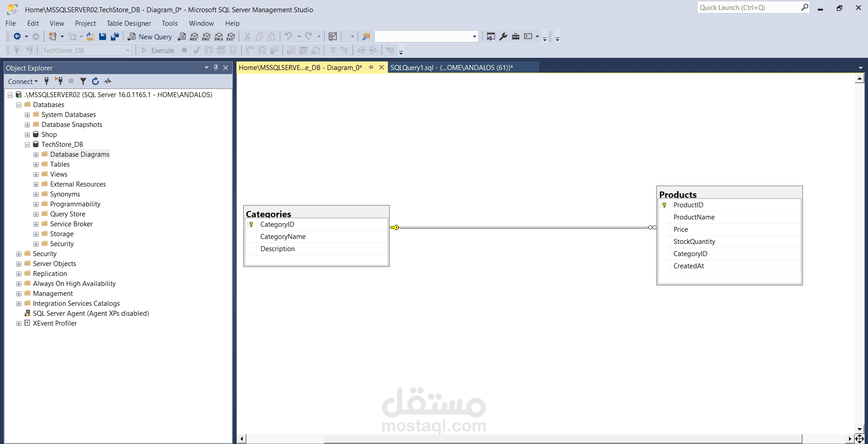The width and height of the screenshot is (868, 444).
Task: Toggle auto-hide pin on Object Explorer panel
Action: (216, 68)
